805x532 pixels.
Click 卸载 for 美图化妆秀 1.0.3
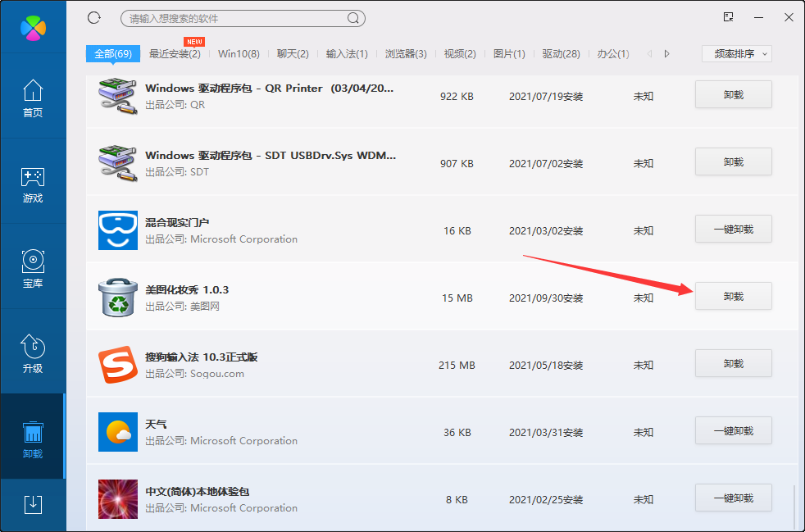pyautogui.click(x=734, y=296)
